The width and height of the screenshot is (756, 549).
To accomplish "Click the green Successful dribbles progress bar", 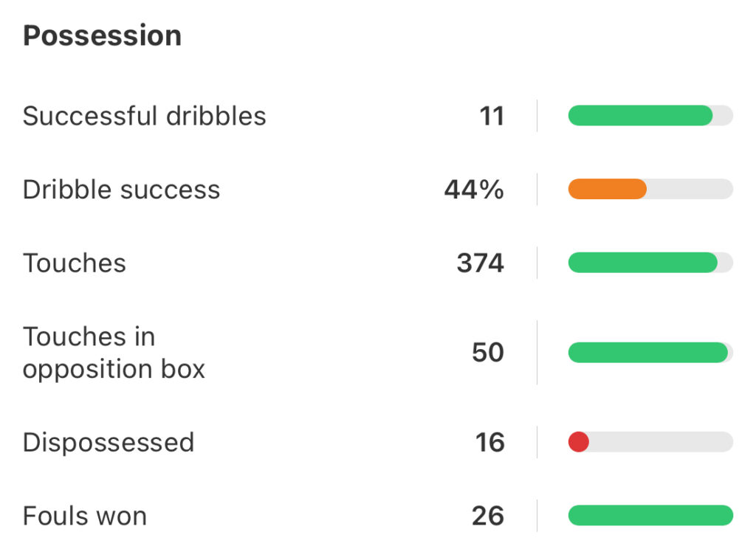I will 640,116.
